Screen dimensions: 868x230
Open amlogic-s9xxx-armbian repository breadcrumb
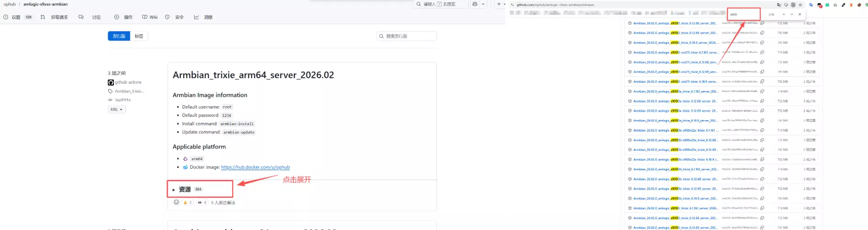pyautogui.click(x=45, y=4)
